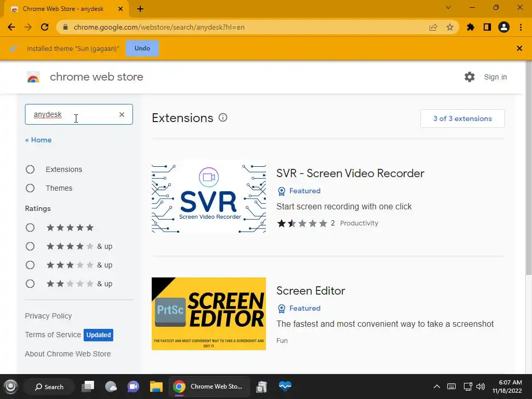Clear the anydesk search field
Viewport: 532px width, 399px height.
click(x=122, y=115)
